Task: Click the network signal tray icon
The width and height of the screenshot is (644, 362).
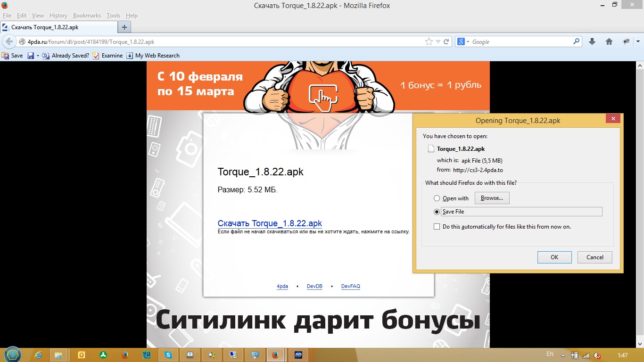Action: pos(586,355)
